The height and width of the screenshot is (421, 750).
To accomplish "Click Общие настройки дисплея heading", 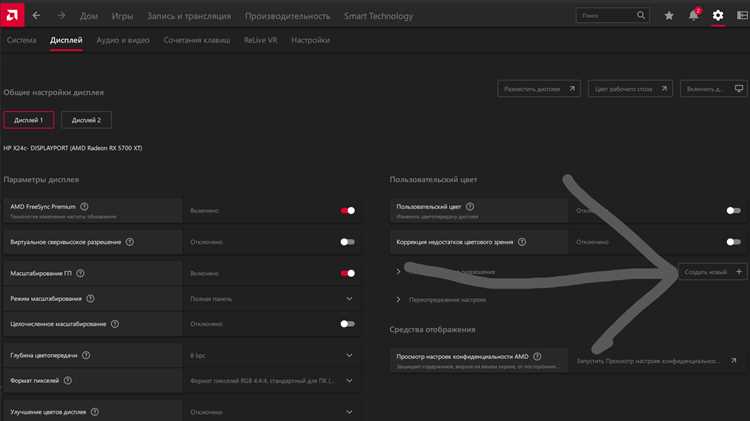I will 54,92.
